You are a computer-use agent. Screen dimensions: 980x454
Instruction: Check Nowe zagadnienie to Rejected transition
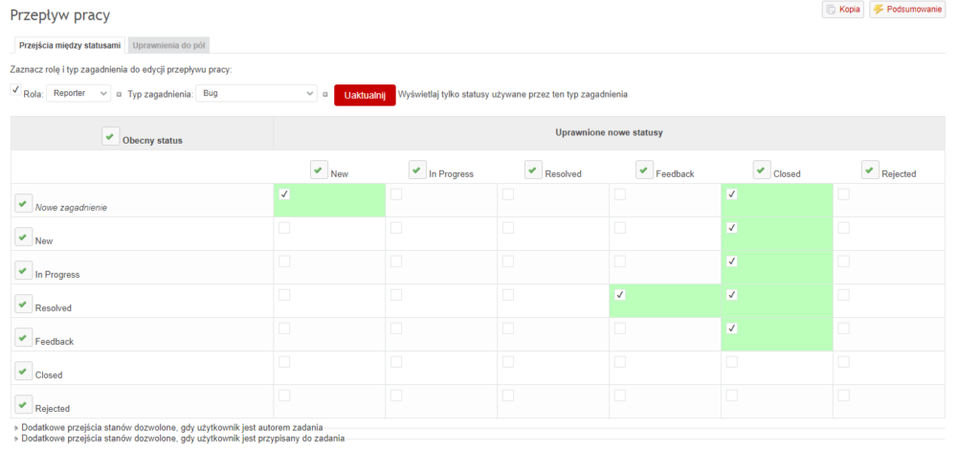(x=844, y=194)
